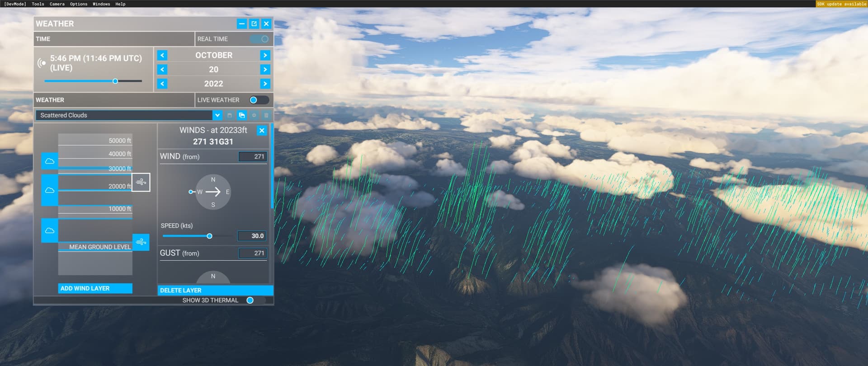Pop out the Weather panel window

click(x=254, y=23)
